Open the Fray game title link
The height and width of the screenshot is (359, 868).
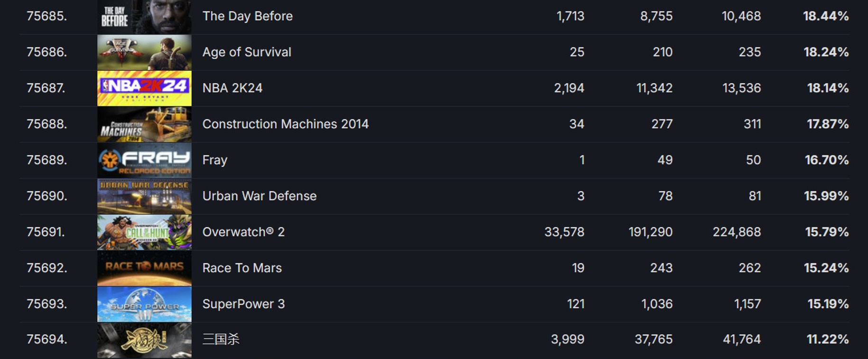click(x=215, y=161)
